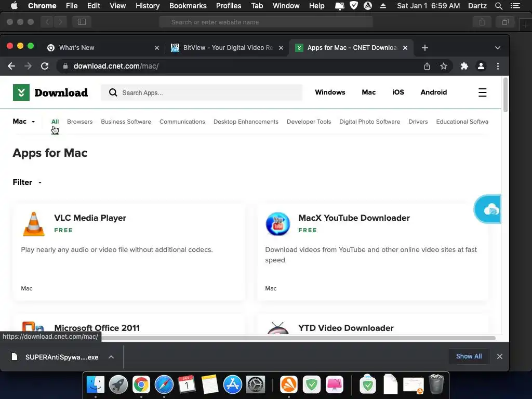Go to Windows platform link
Image resolution: width=532 pixels, height=399 pixels.
[x=330, y=92]
